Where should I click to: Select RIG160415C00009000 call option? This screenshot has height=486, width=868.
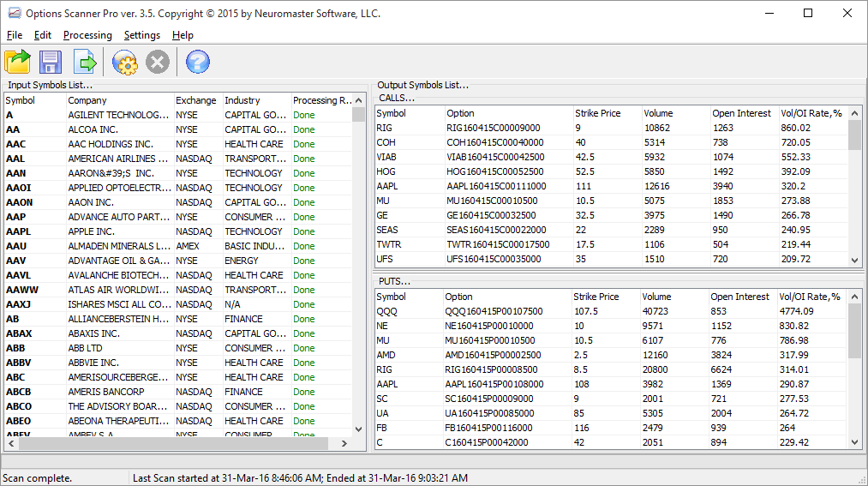click(x=494, y=128)
